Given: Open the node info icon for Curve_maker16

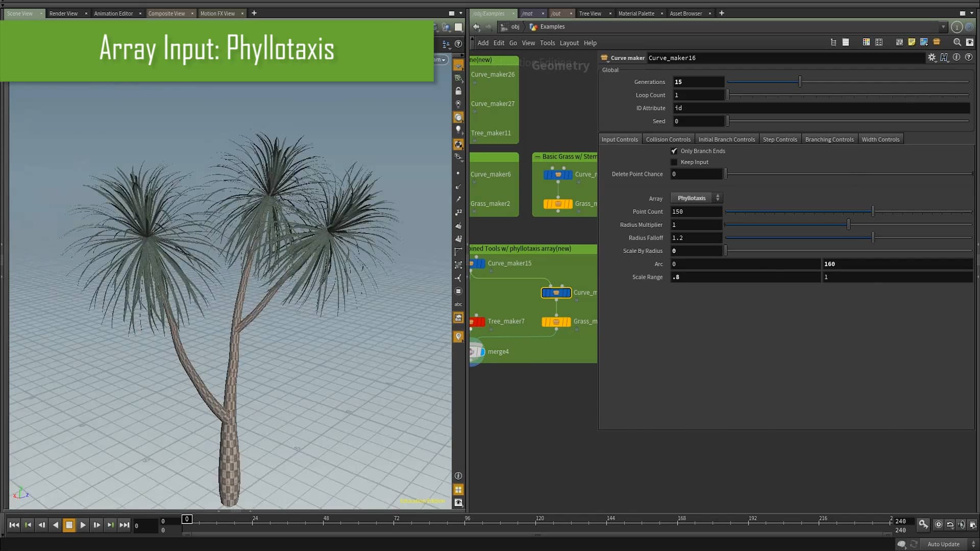Looking at the screenshot, I should pyautogui.click(x=957, y=58).
